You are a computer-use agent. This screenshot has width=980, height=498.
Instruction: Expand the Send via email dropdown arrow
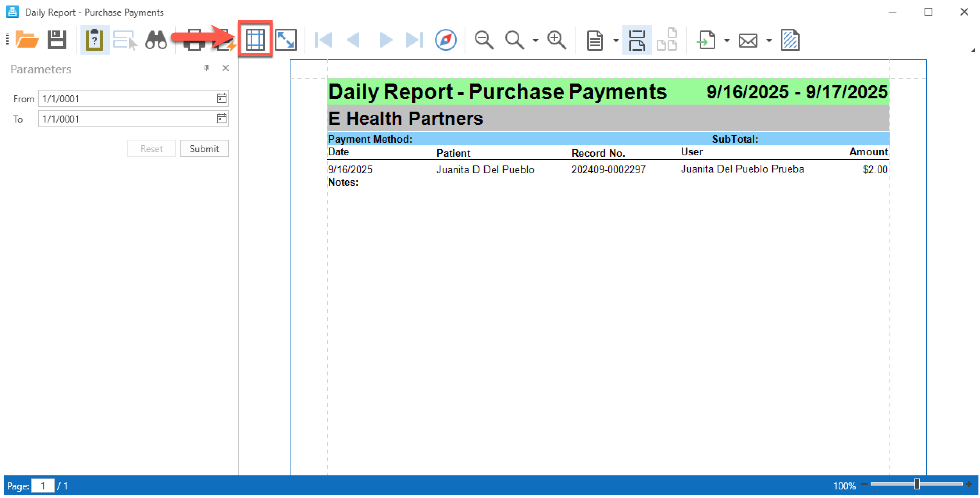769,40
